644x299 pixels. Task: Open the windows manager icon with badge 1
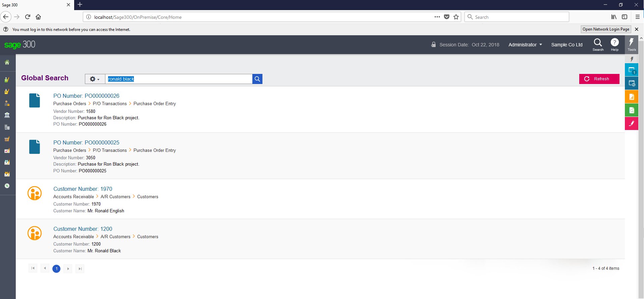(x=631, y=70)
